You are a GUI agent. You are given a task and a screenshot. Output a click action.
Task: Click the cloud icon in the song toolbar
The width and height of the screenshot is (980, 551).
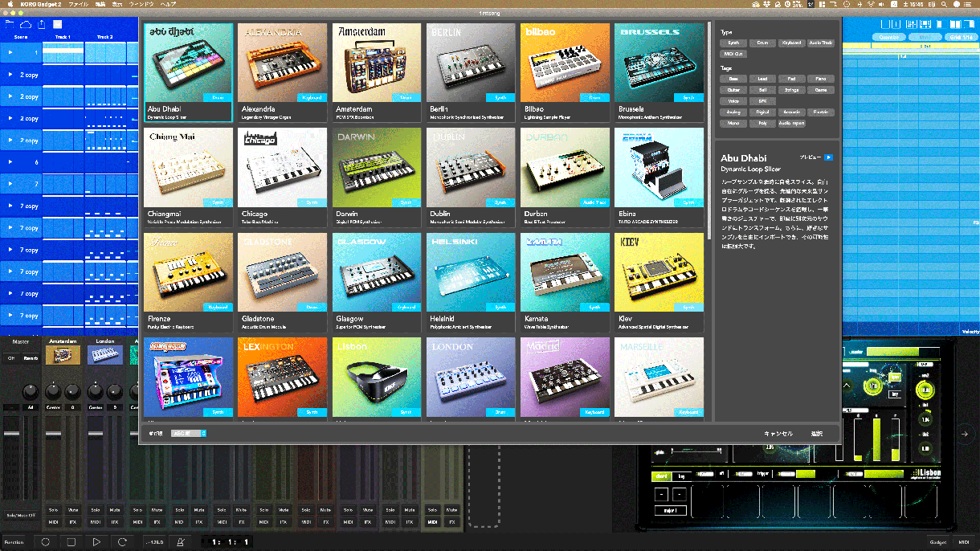(27, 24)
